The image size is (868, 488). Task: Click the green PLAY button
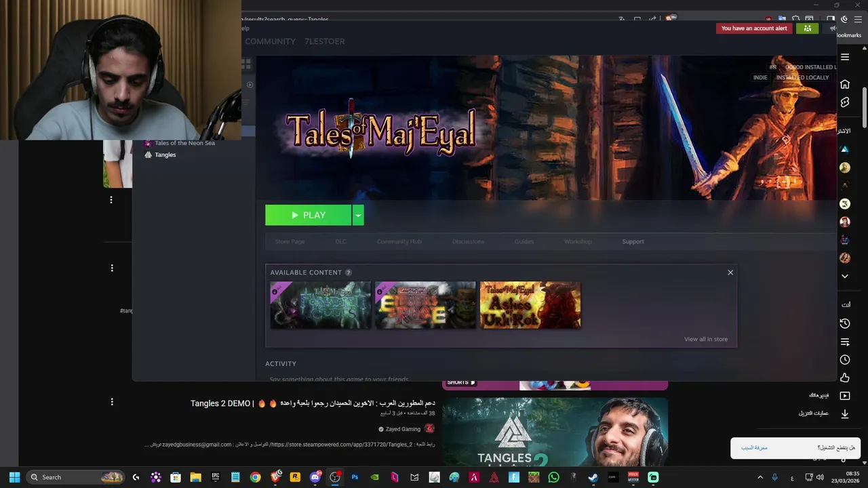[309, 215]
